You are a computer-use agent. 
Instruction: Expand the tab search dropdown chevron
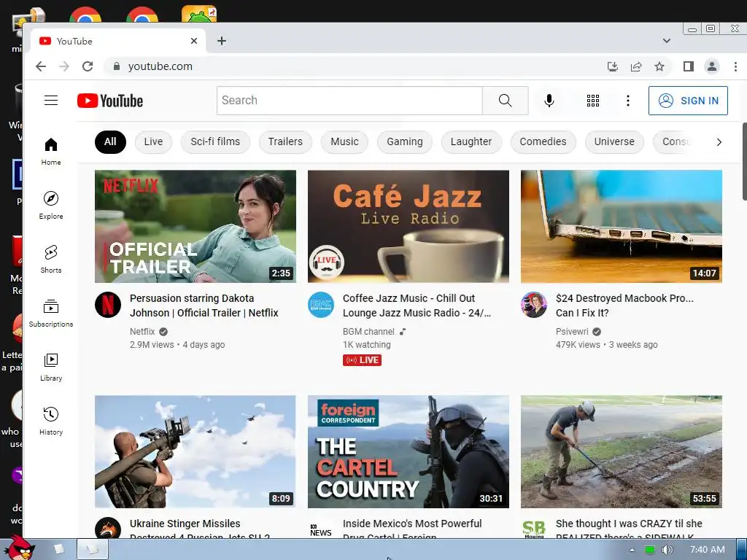[x=667, y=41]
